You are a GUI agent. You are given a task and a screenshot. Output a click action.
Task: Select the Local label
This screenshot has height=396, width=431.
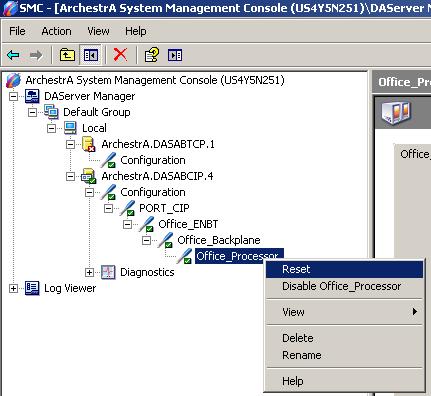click(94, 128)
